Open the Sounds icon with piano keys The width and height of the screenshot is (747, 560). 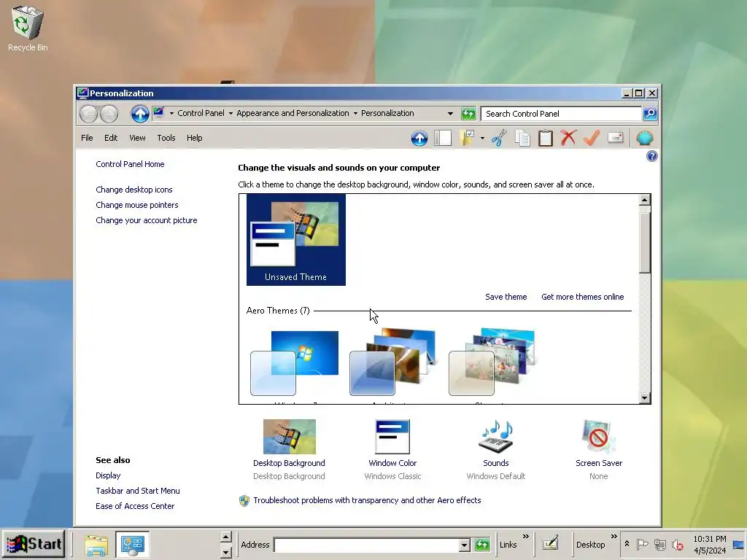click(x=496, y=437)
